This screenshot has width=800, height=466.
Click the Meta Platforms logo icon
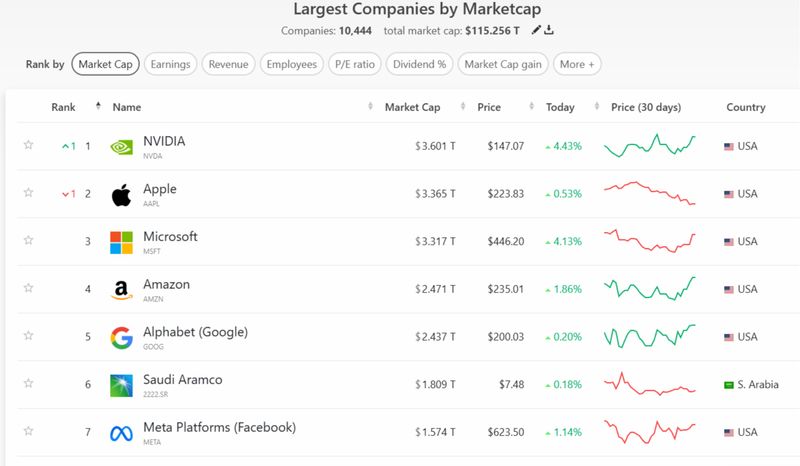(121, 434)
